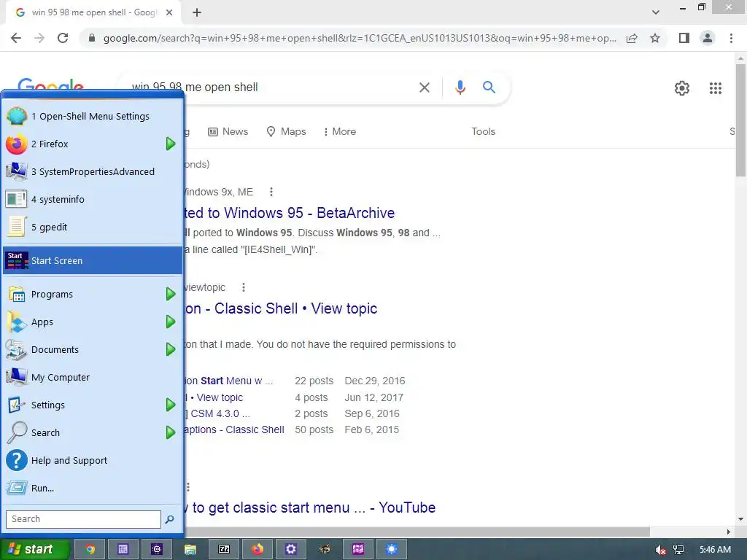Open SystemPropertiesAdvanced from start menu
Viewport: 747px width, 560px height.
[x=93, y=171]
